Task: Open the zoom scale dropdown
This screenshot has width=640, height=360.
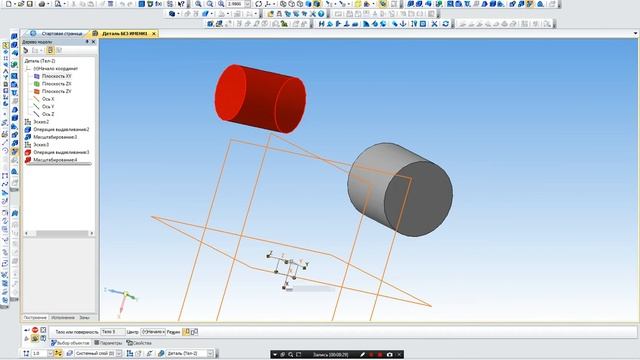Action: (x=247, y=4)
